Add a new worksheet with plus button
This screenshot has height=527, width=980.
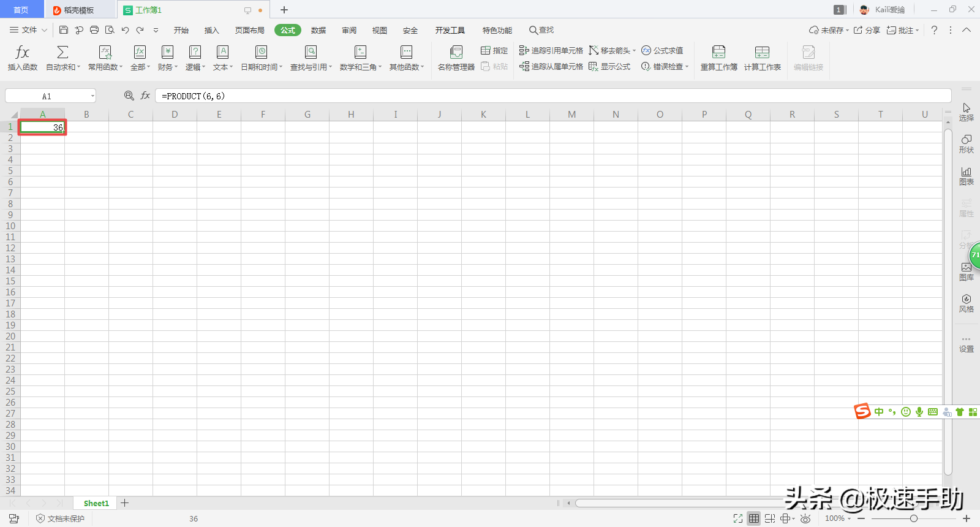(x=125, y=503)
